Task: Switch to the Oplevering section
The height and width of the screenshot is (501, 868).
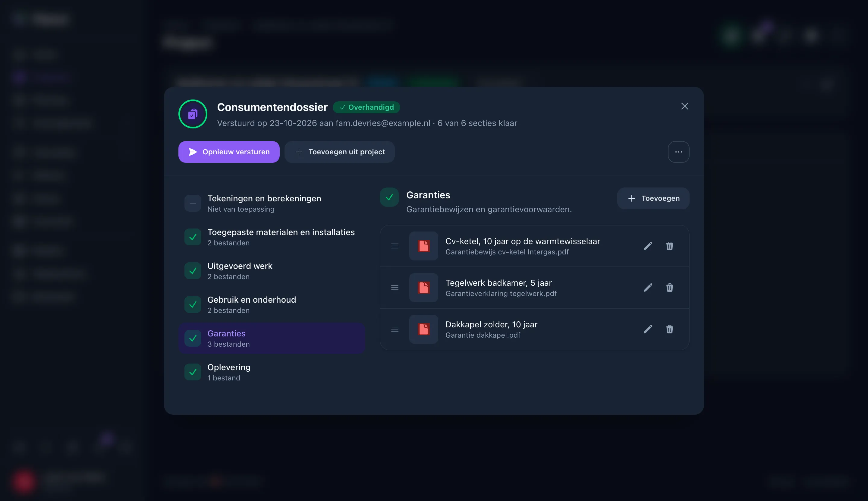Action: coord(272,372)
